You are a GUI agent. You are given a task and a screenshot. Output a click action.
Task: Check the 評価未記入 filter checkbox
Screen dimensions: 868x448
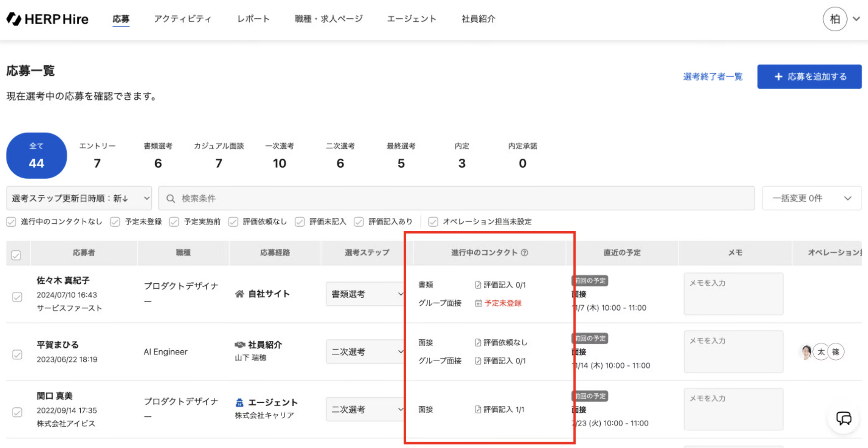tap(300, 222)
